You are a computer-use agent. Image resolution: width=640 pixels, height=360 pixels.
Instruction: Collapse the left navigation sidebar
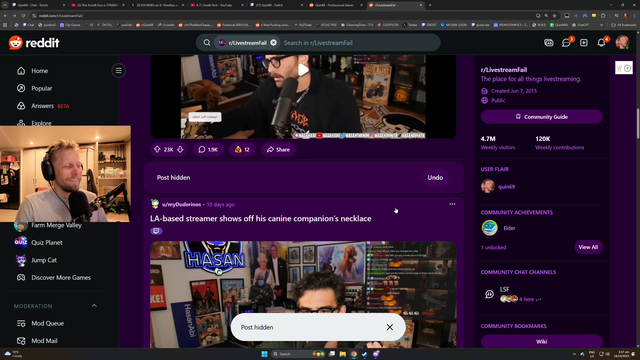tap(118, 71)
